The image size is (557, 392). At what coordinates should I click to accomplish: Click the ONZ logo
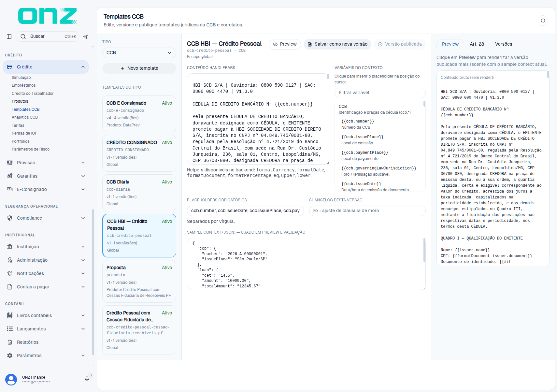47,16
